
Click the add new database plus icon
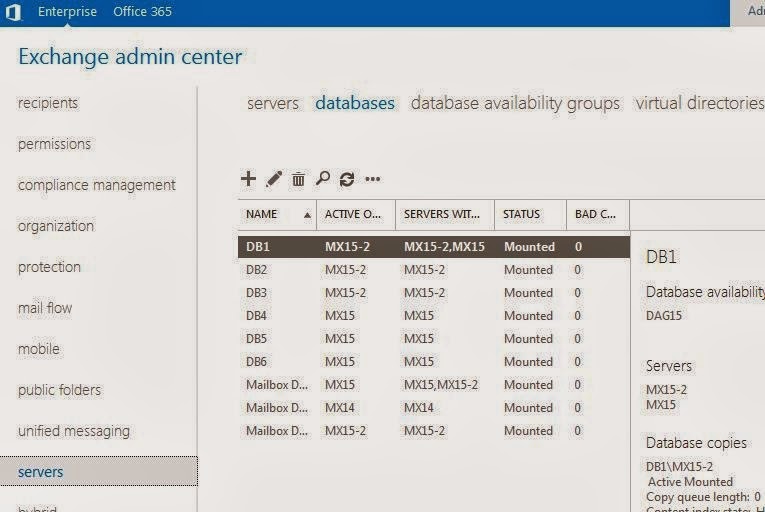coord(248,179)
